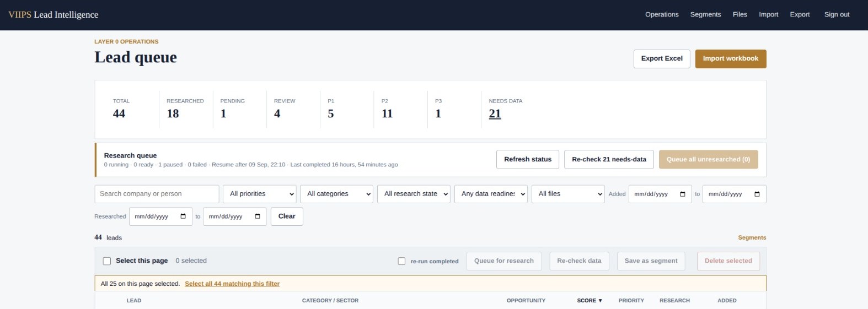Expand the All research state filter
This screenshot has height=309, width=868.
click(x=414, y=194)
